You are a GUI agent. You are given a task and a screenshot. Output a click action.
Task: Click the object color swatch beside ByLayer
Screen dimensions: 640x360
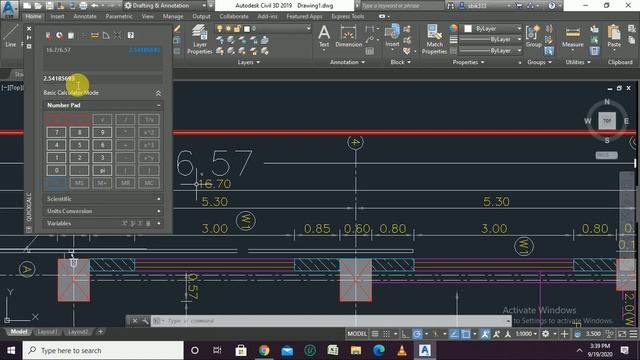[x=468, y=28]
